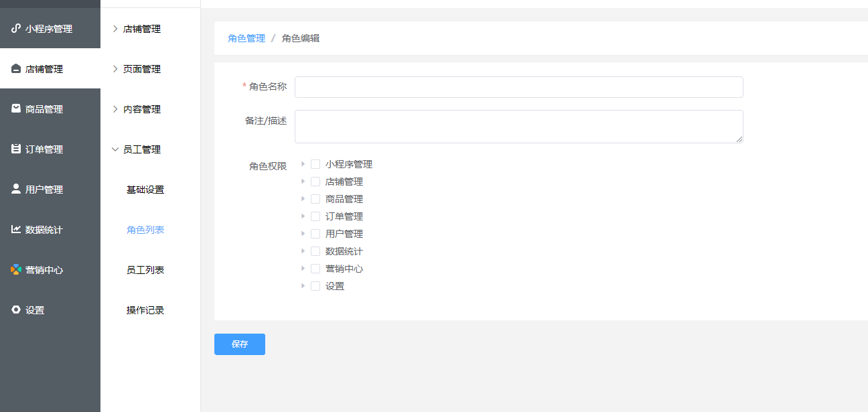The height and width of the screenshot is (412, 868).
Task: Click 角色编辑 breadcrumb text
Action: 301,38
